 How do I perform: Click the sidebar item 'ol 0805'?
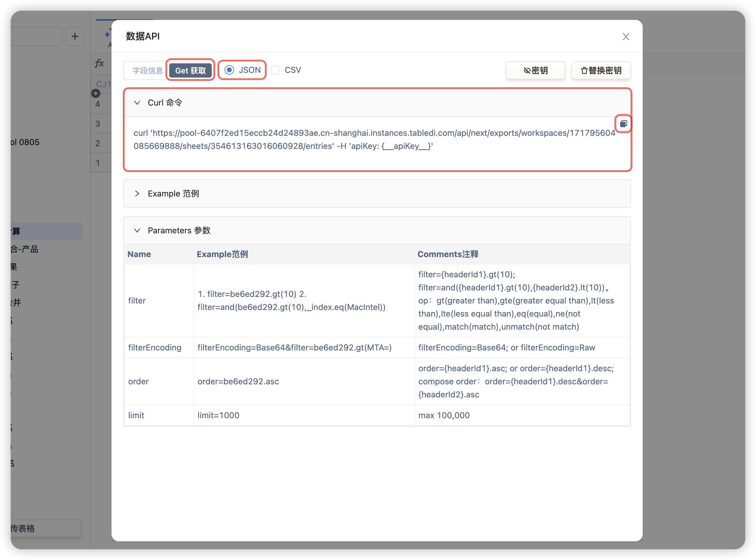pos(26,142)
